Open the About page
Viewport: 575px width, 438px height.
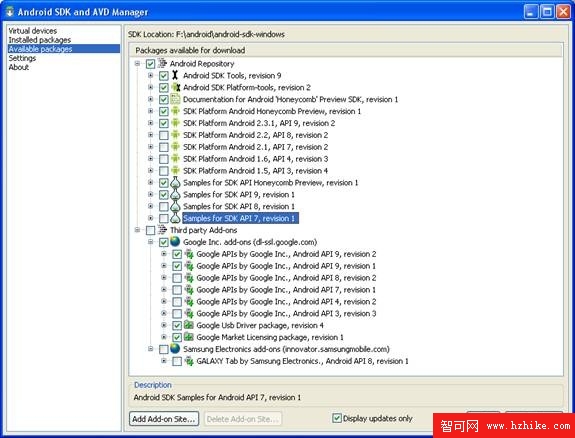click(19, 67)
